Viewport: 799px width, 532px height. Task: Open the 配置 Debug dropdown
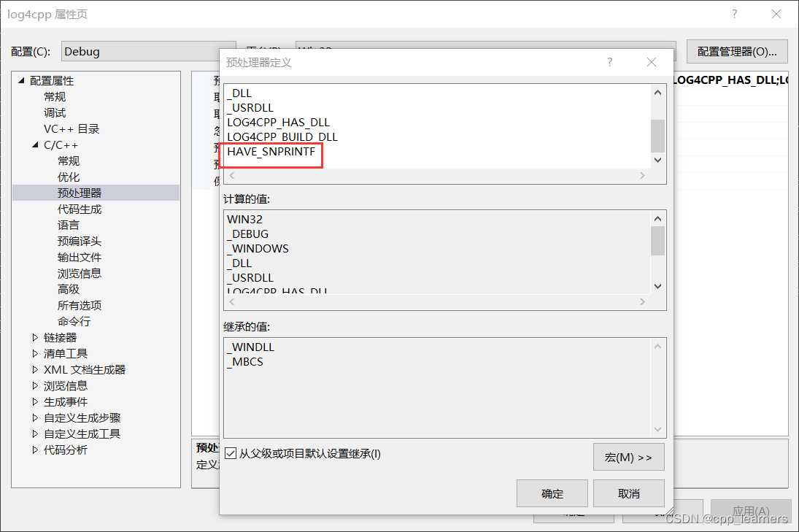pos(148,52)
